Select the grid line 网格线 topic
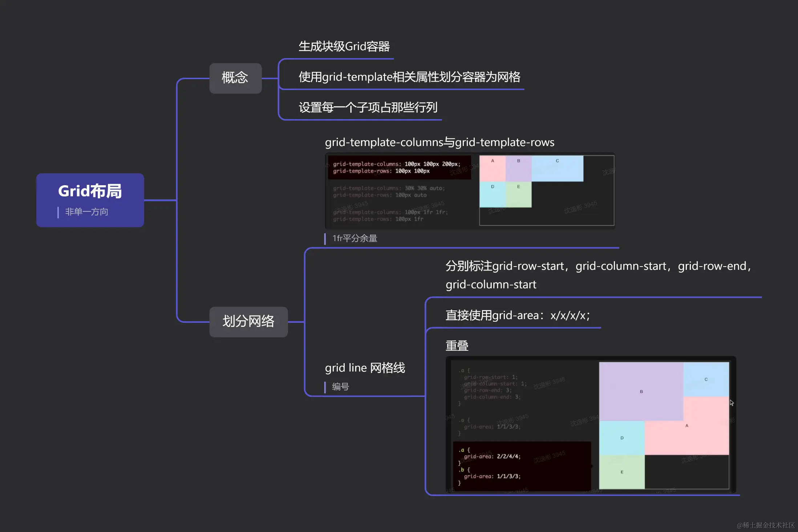798x532 pixels. point(365,368)
